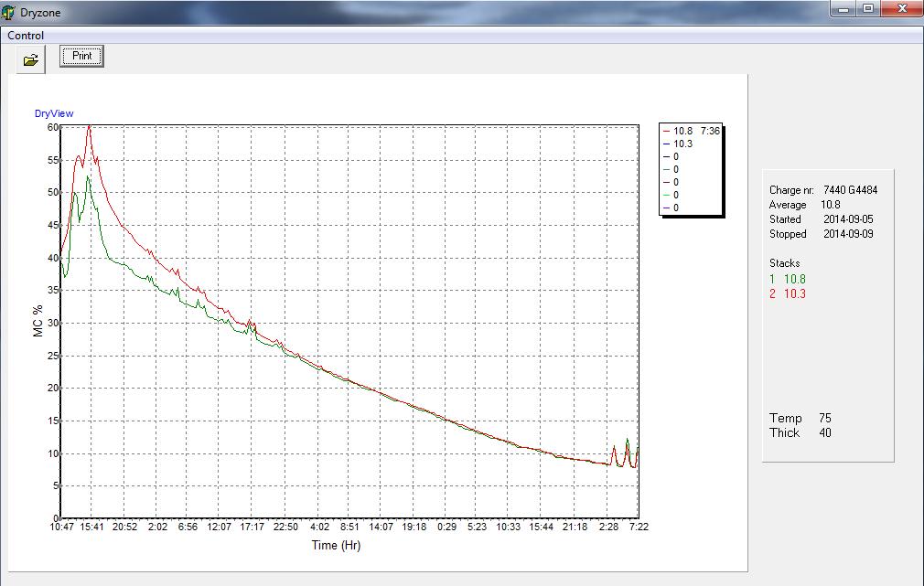
Task: Click Stopped date 2014-09-09
Action: pyautogui.click(x=848, y=234)
